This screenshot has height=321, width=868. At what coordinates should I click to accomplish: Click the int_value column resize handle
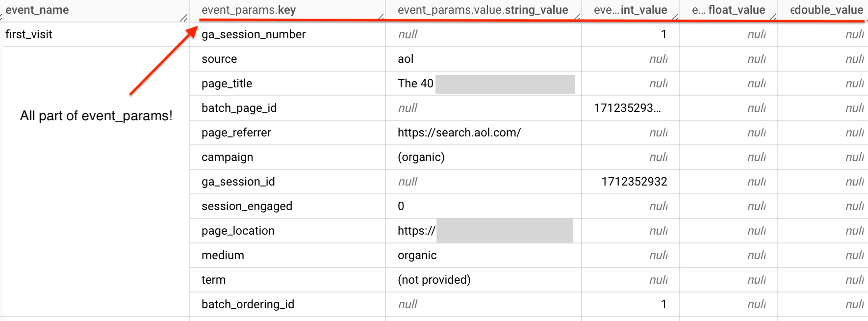[675, 17]
